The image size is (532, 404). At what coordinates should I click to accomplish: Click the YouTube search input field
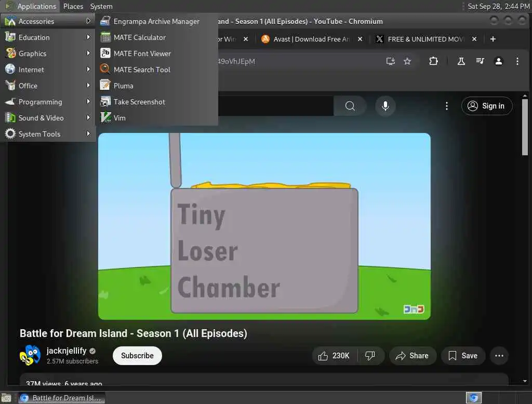pos(276,106)
